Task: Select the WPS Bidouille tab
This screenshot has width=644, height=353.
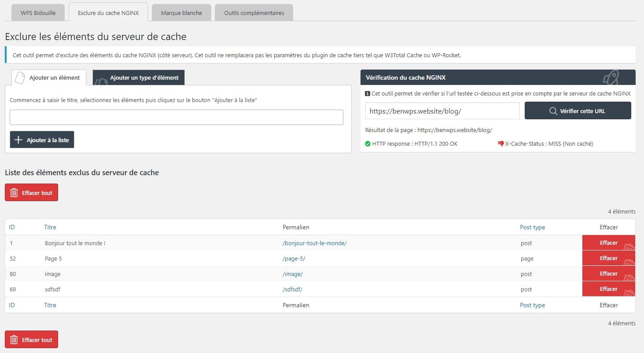Action: click(38, 12)
